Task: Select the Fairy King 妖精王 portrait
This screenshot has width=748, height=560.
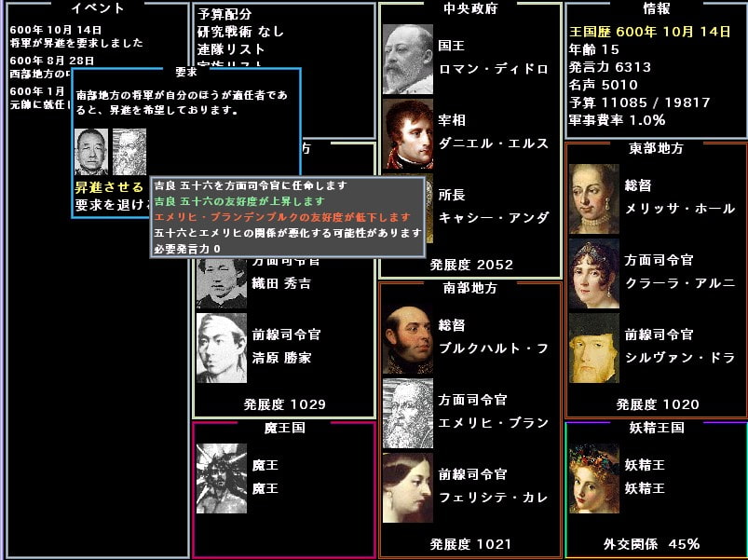Action: pyautogui.click(x=594, y=478)
